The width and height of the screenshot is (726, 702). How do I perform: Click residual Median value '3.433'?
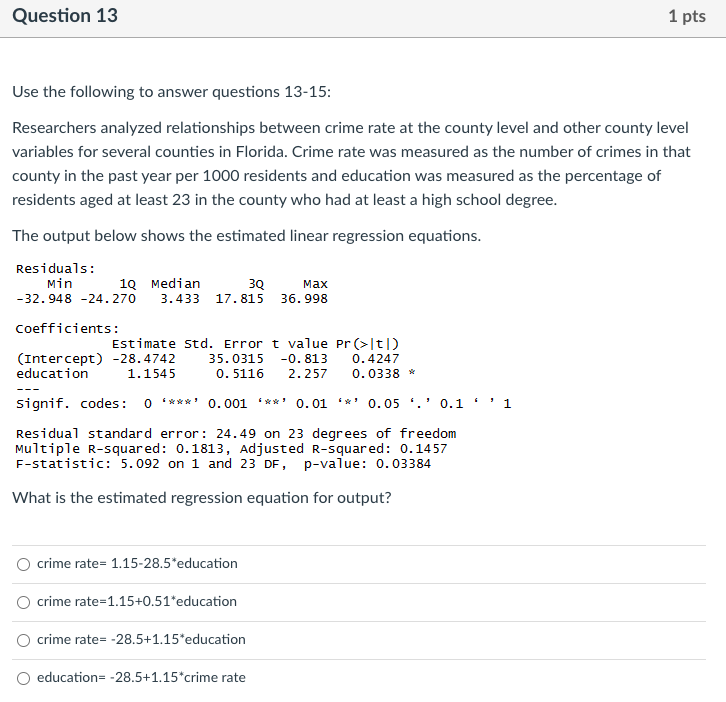(180, 299)
